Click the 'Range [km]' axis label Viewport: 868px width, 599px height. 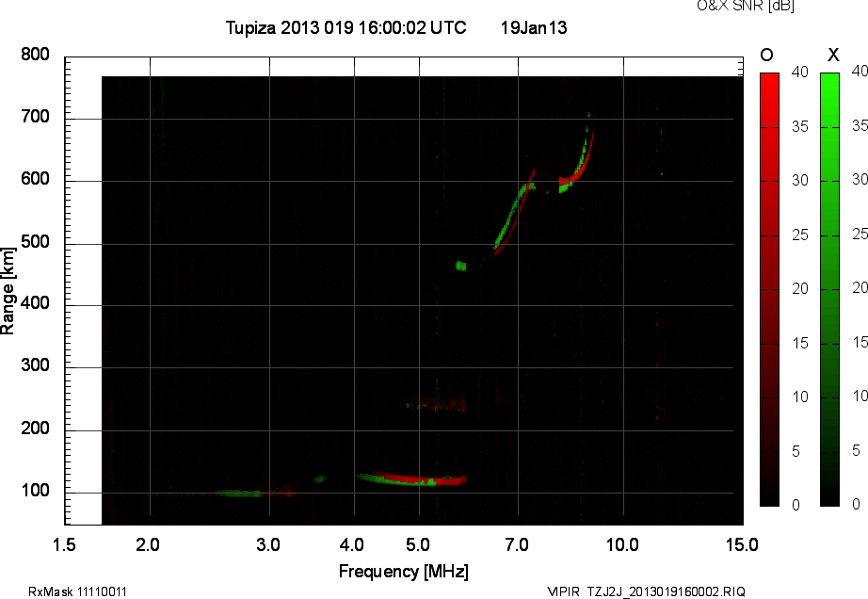pos(8,291)
